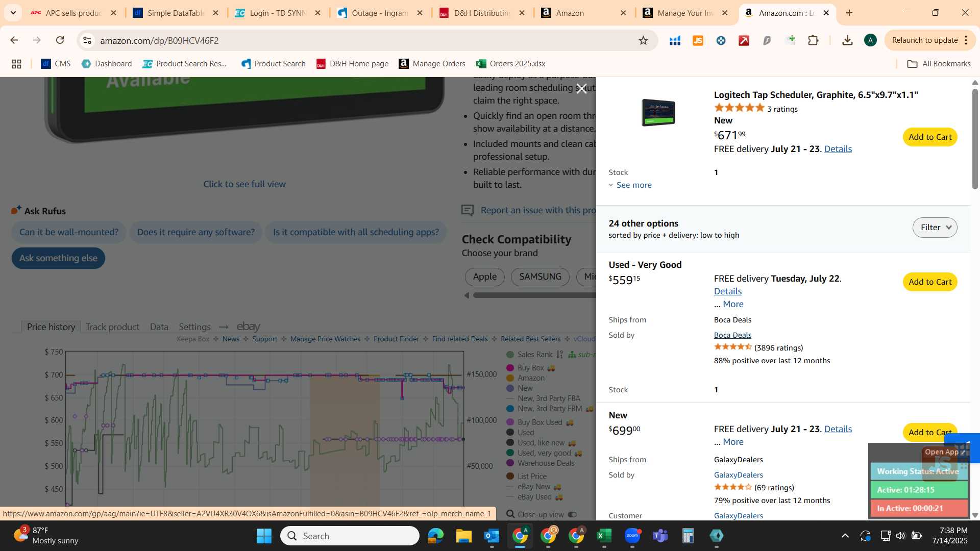The height and width of the screenshot is (551, 980).
Task: Switch to Login - TD SYNNEX tab
Action: click(x=278, y=13)
